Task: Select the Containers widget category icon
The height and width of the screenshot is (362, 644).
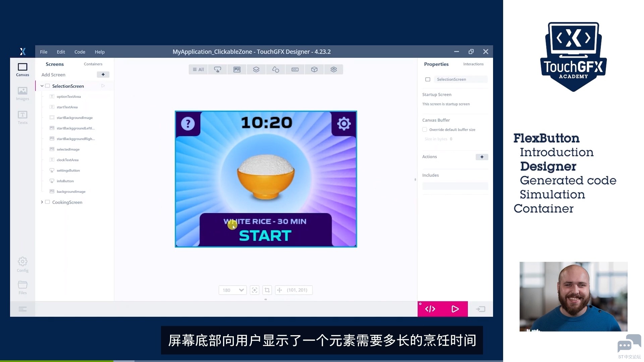Action: [256, 69]
